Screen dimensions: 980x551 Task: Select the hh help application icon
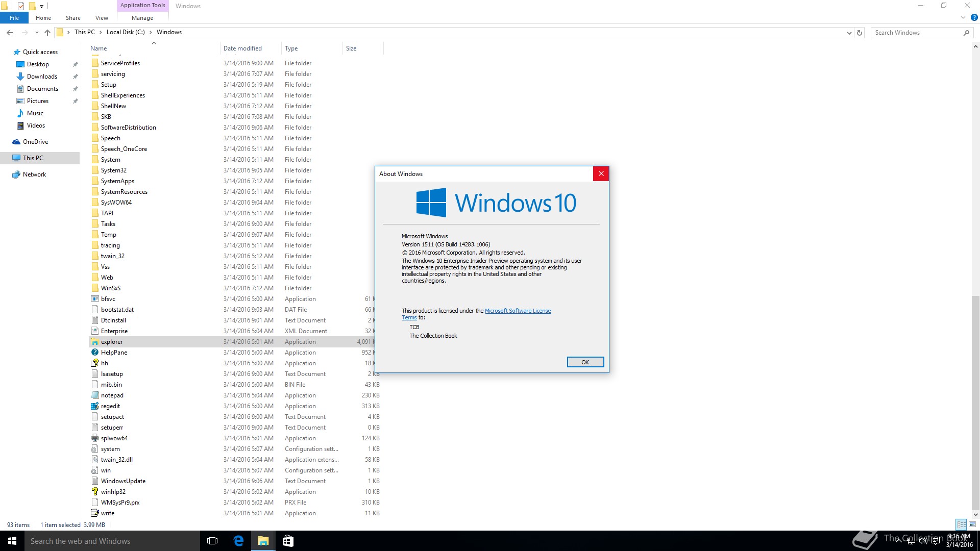(94, 363)
